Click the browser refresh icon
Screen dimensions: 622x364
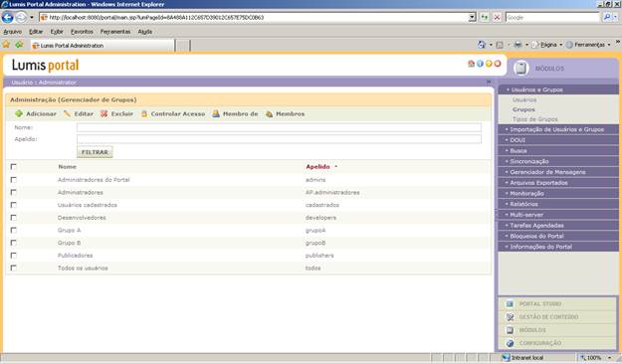pos(485,18)
